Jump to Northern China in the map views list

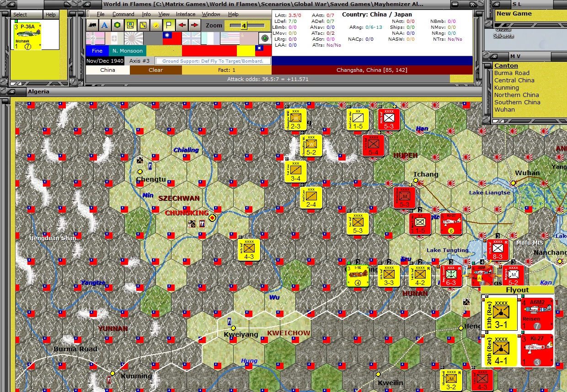517,95
